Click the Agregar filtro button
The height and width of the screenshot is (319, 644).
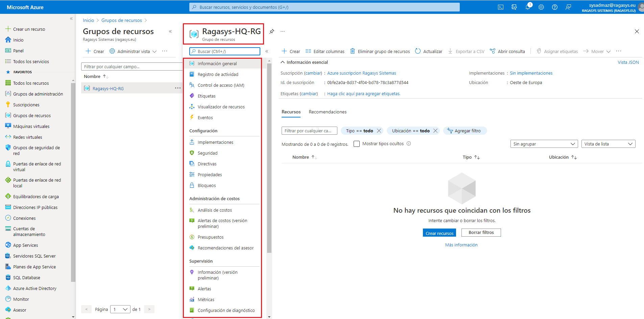click(x=465, y=131)
